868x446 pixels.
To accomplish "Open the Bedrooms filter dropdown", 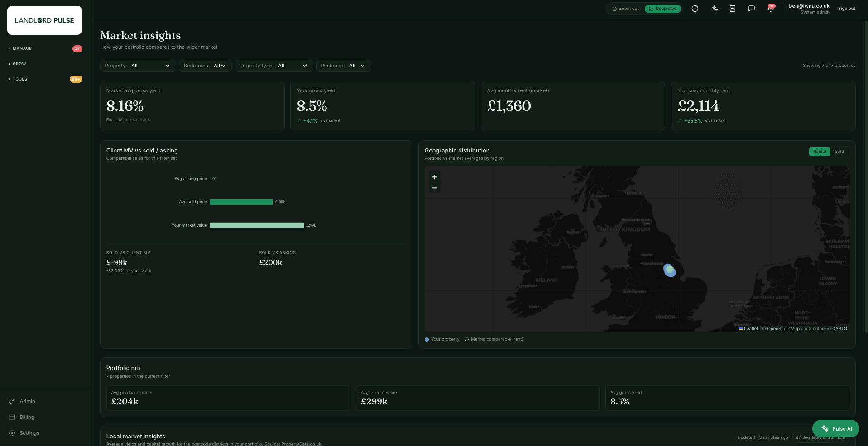I will [205, 66].
